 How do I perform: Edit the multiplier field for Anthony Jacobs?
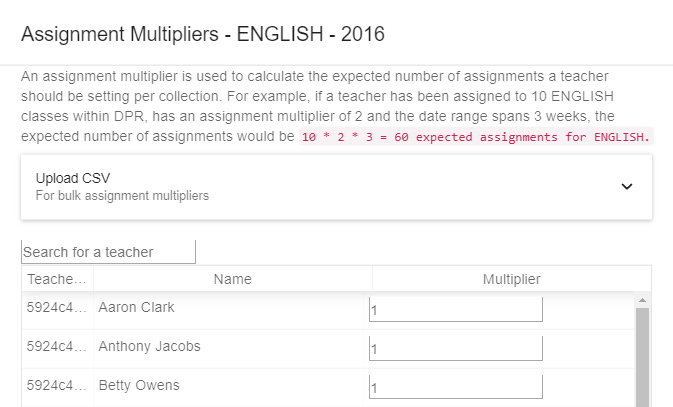[x=455, y=348]
